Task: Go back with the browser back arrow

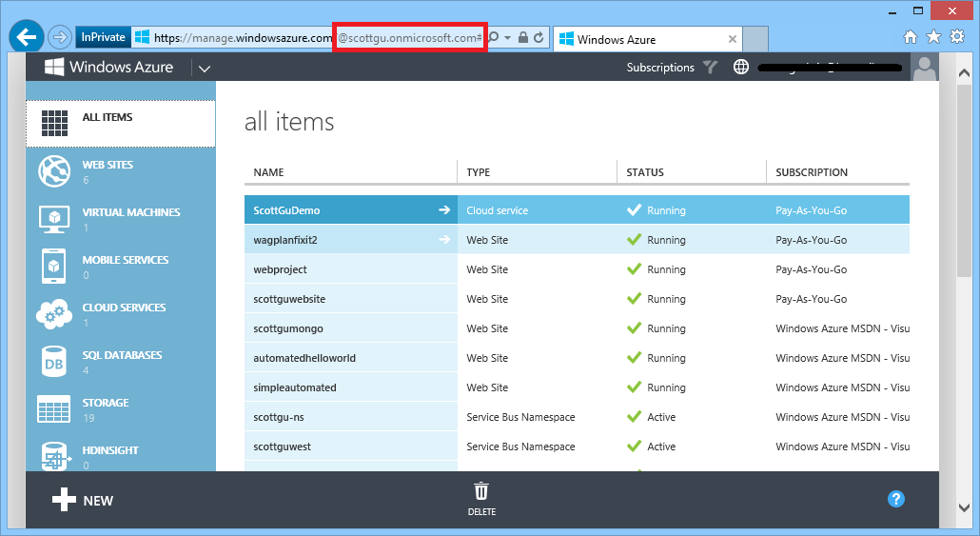Action: 27,37
